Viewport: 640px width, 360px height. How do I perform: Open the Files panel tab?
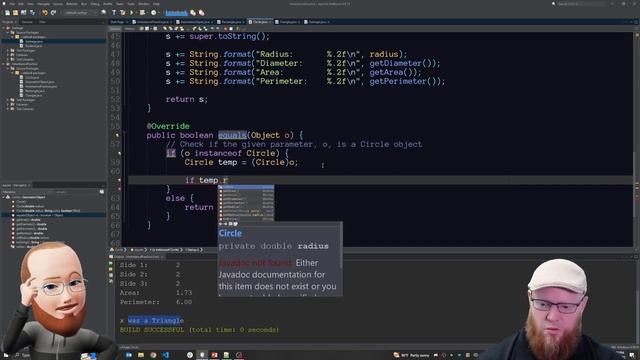pyautogui.click(x=42, y=22)
